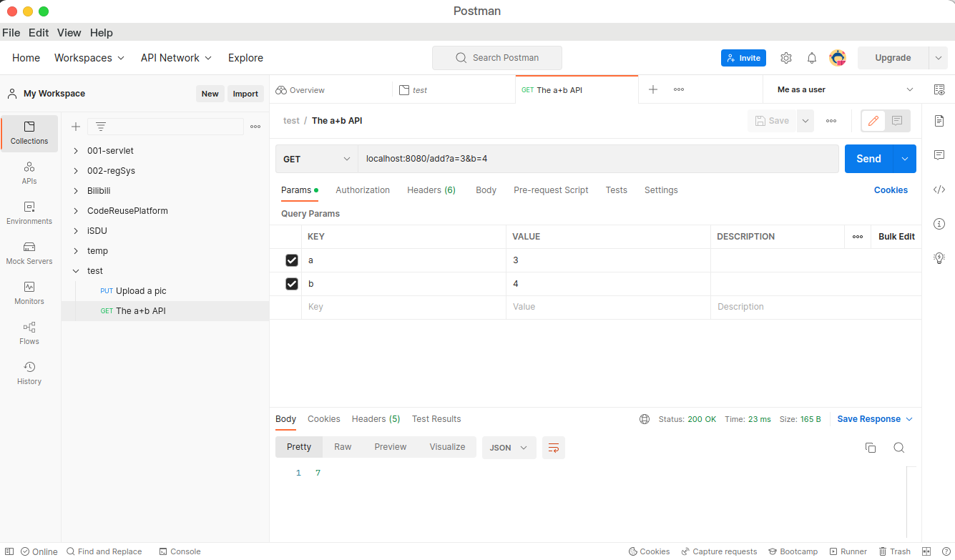Screen dimensions: 955x560
Task: Open environment quick look icon
Action: coord(939,89)
